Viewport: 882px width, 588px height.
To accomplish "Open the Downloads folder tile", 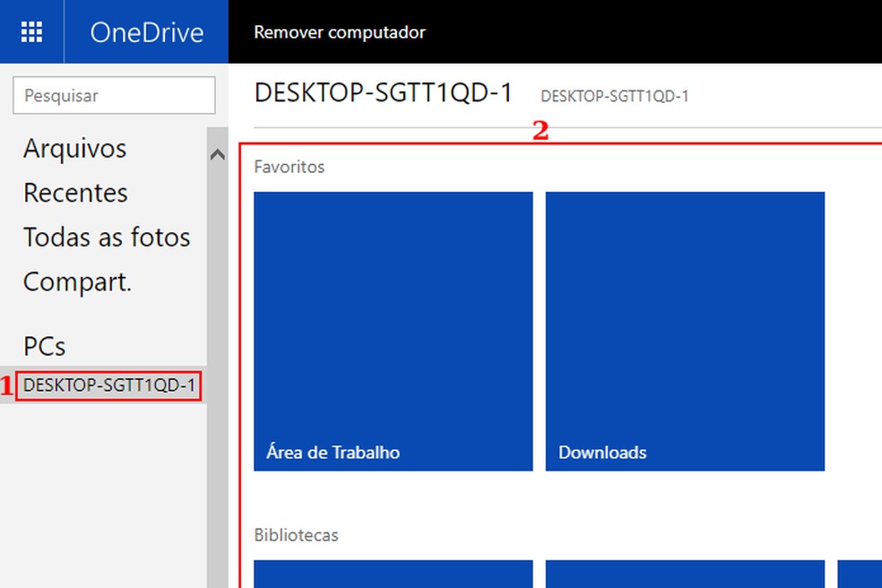I will click(684, 332).
